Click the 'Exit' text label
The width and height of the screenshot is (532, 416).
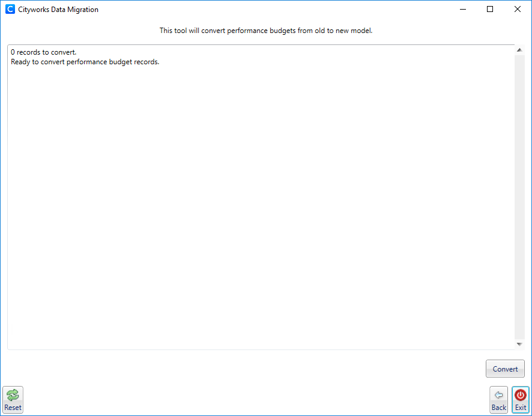(x=521, y=408)
